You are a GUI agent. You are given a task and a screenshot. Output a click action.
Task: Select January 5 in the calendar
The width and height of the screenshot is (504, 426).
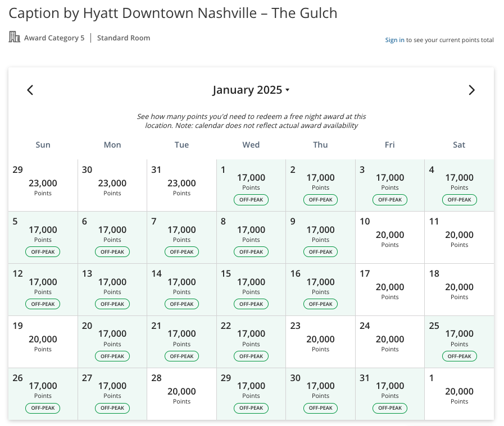click(43, 237)
